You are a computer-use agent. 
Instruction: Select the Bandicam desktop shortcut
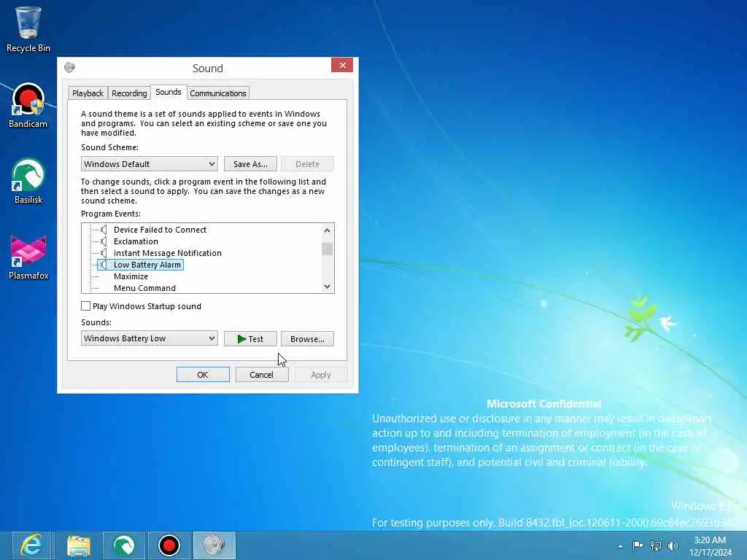(x=28, y=105)
